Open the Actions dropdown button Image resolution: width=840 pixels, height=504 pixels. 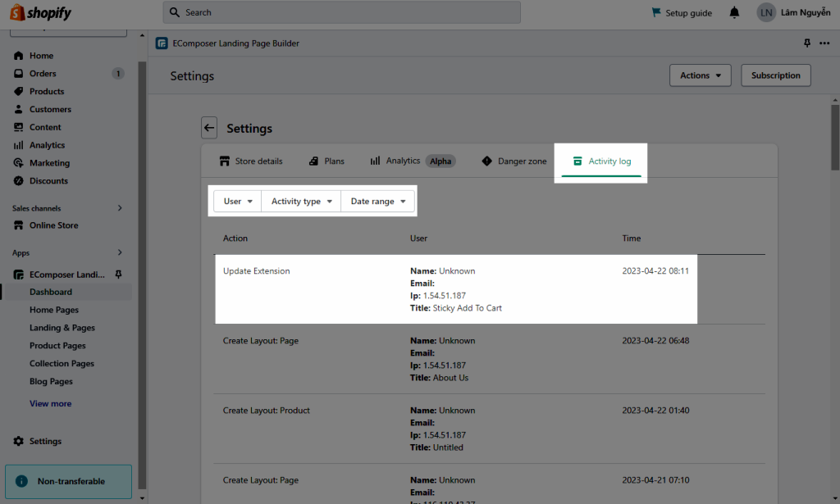tap(701, 75)
